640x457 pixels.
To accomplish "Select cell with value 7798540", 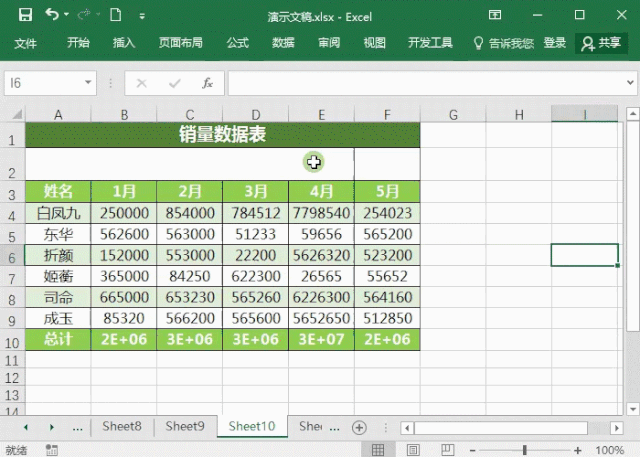I will pyautogui.click(x=321, y=213).
